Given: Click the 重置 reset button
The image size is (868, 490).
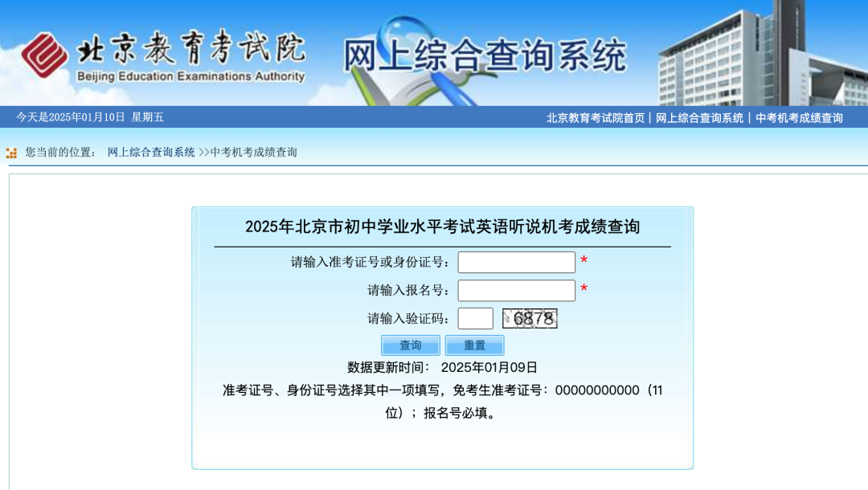Looking at the screenshot, I should click(x=473, y=345).
